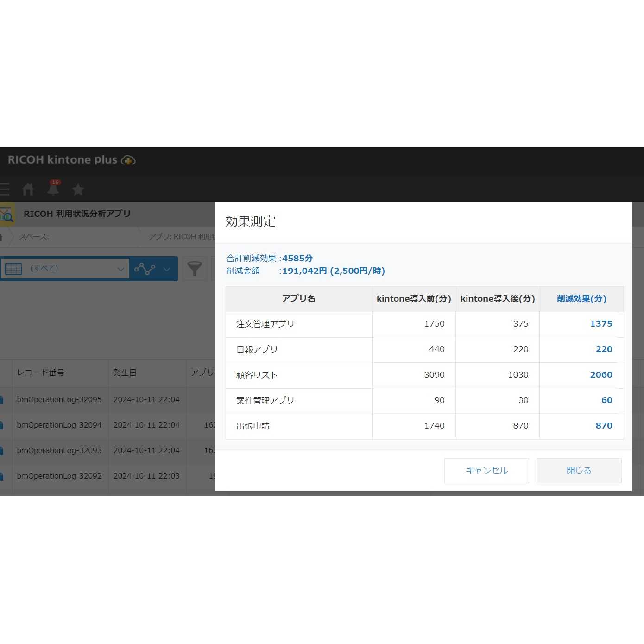644x644 pixels.
Task: Click the 削減効果(分) column header
Action: (x=581, y=299)
